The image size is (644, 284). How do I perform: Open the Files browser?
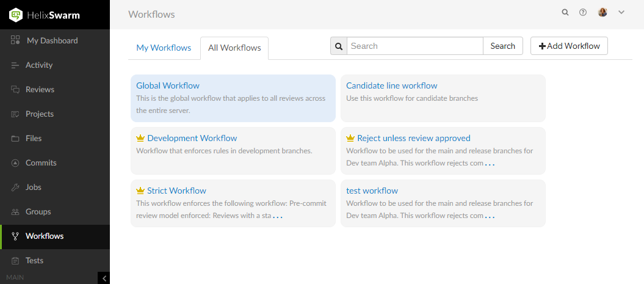click(x=34, y=139)
